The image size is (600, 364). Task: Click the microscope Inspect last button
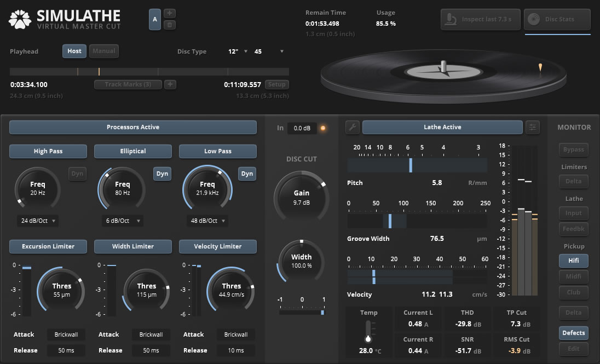pos(480,19)
